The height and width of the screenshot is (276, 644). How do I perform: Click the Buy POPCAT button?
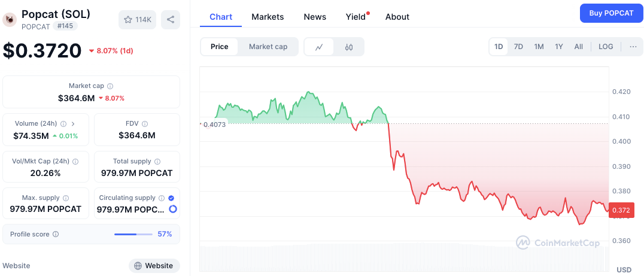[611, 13]
